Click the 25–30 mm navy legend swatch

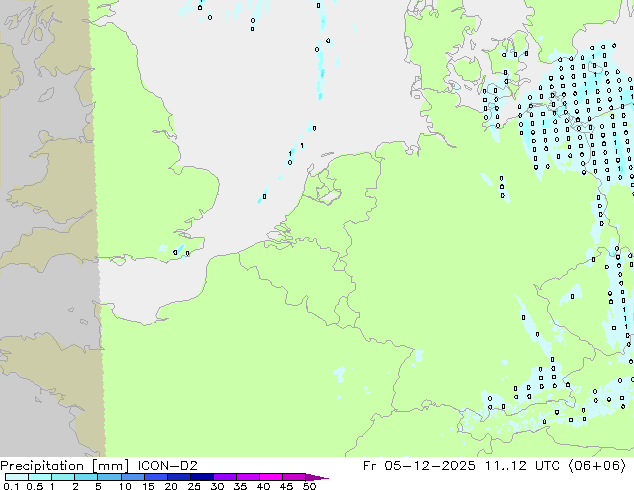click(x=201, y=477)
